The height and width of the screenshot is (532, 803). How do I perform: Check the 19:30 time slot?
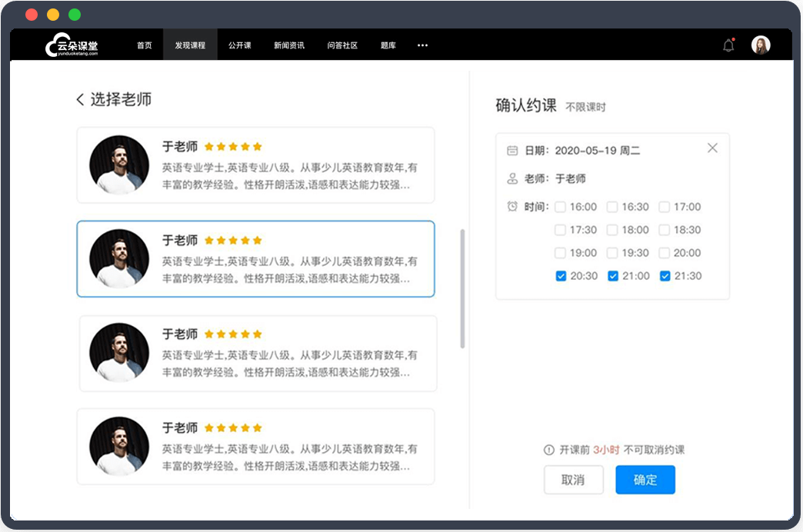pyautogui.click(x=612, y=253)
